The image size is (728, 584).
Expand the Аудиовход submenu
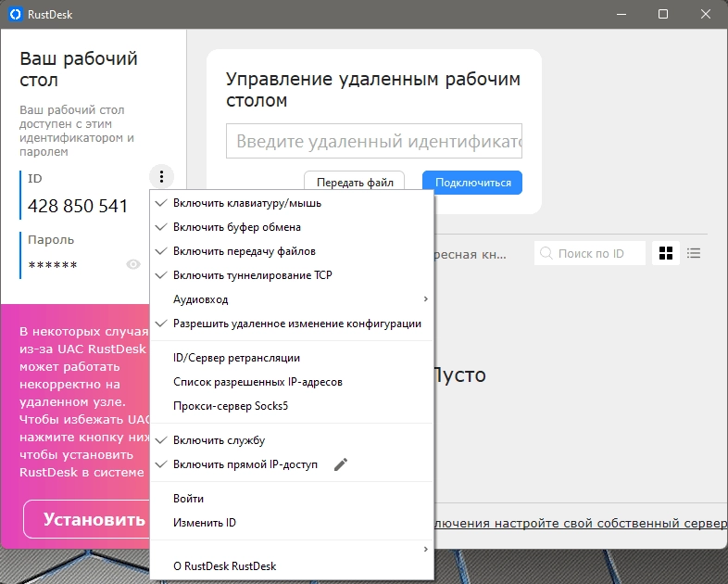coord(292,299)
